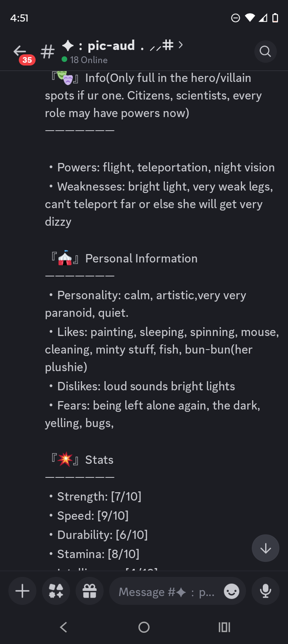Tap the plus attachment button
Image resolution: width=288 pixels, height=644 pixels.
coord(22,591)
